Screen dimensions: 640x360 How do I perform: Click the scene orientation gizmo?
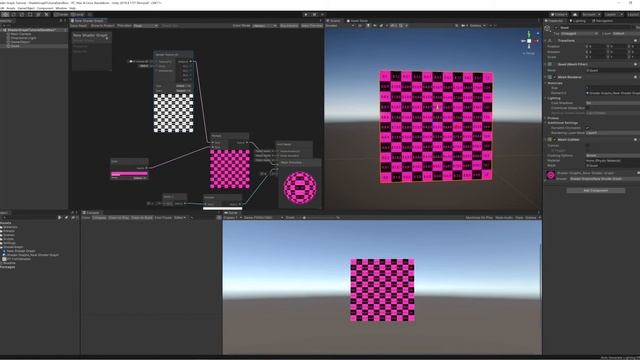tap(529, 41)
